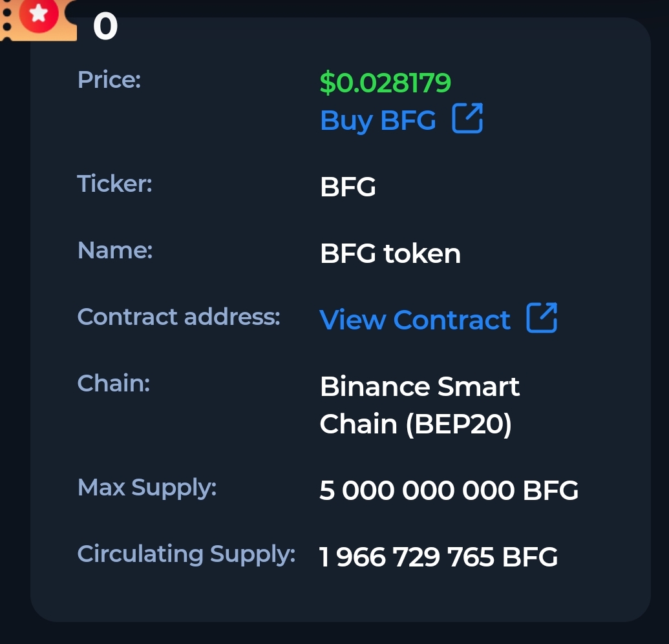The height and width of the screenshot is (644, 669).
Task: Click the Chain label
Action: [x=113, y=383]
